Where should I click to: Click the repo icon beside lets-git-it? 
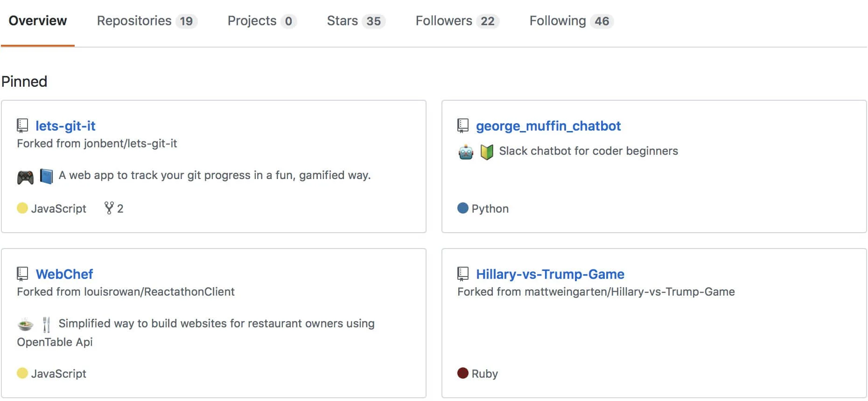(22, 126)
